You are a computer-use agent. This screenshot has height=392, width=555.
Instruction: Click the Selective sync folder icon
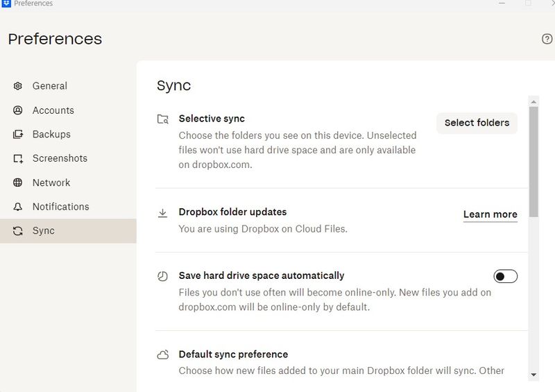point(163,119)
